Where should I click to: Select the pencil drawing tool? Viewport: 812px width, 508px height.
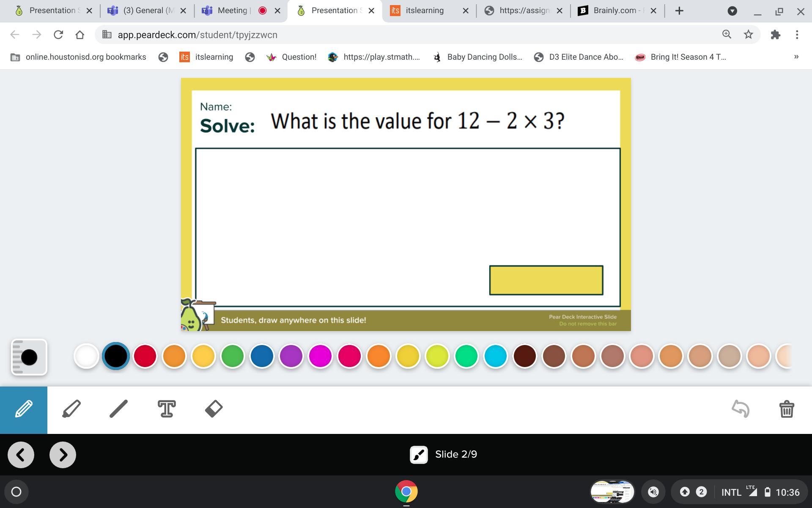click(24, 409)
